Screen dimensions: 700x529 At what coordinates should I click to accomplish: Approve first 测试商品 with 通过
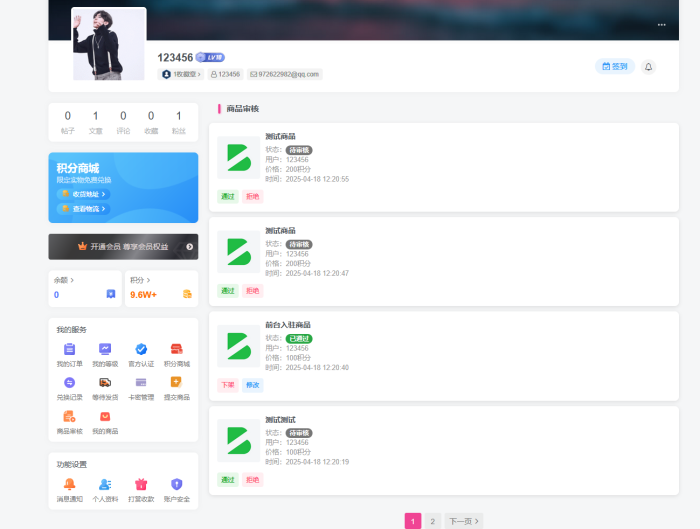[x=228, y=196]
